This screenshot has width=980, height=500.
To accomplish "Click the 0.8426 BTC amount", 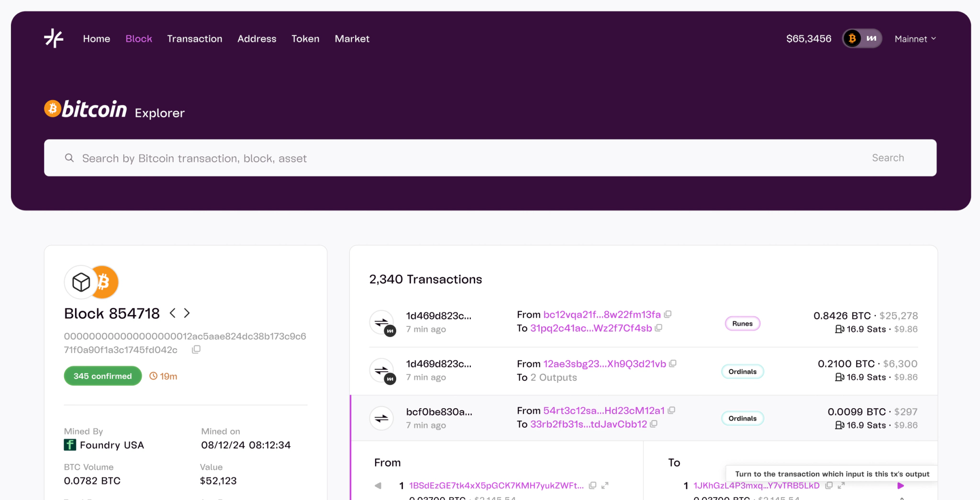I will point(842,316).
